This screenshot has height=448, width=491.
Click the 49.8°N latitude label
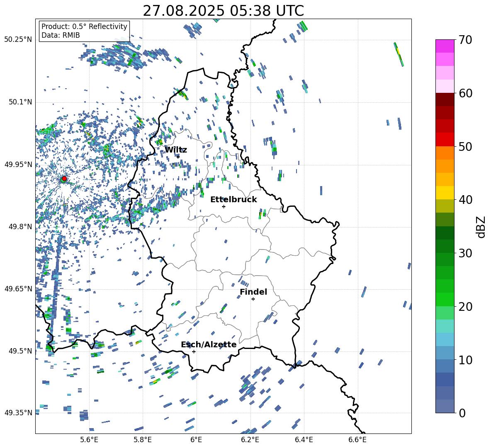pyautogui.click(x=20, y=227)
